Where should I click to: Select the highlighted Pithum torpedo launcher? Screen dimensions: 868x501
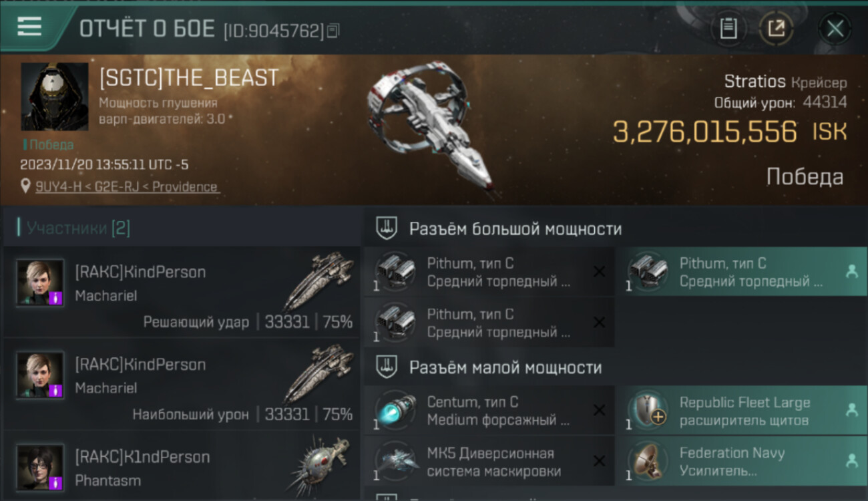(742, 272)
